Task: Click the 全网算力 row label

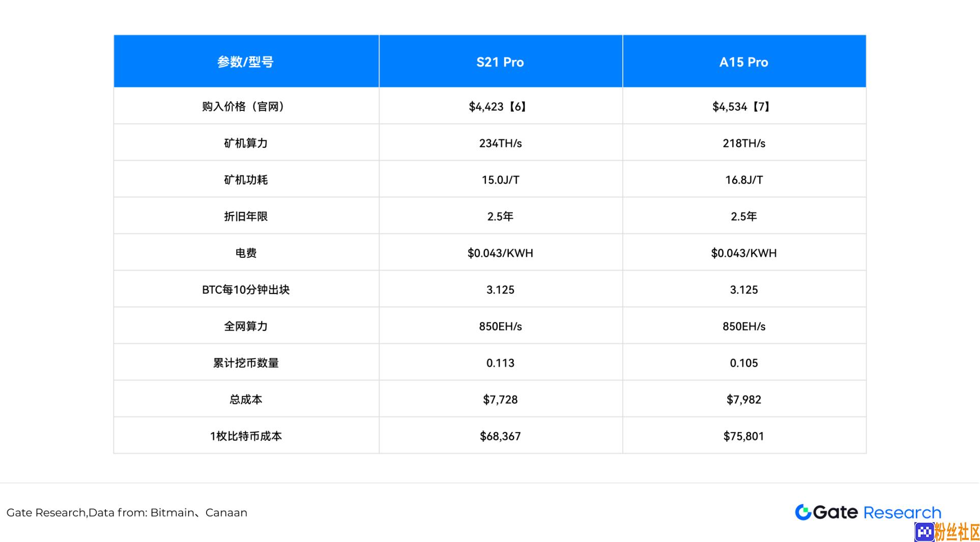Action: 246,326
